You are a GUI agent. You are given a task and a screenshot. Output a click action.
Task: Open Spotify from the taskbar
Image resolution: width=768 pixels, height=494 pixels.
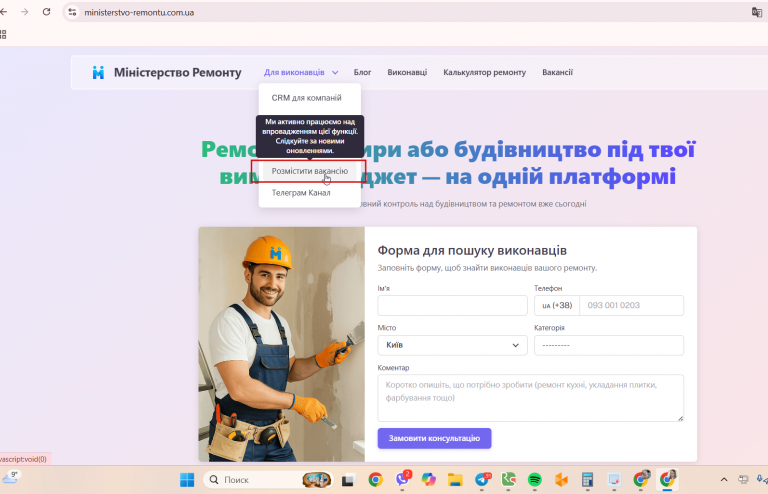tap(534, 480)
